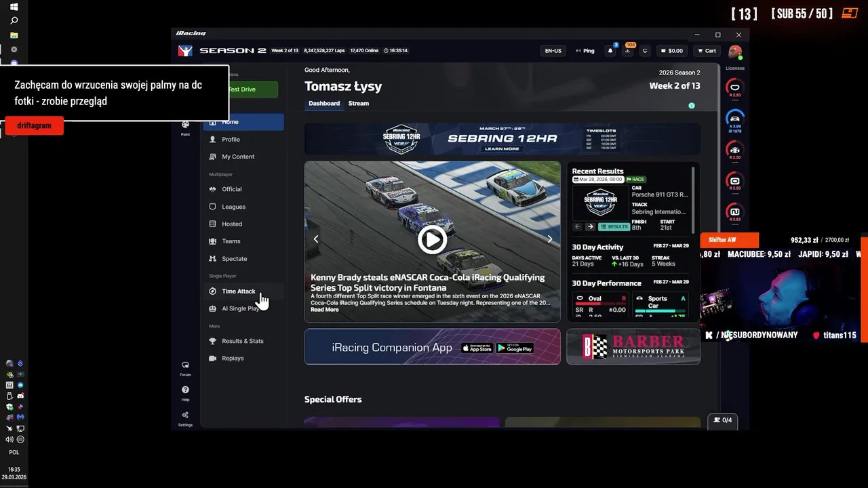Open Time Attack in the sidebar

point(243,291)
